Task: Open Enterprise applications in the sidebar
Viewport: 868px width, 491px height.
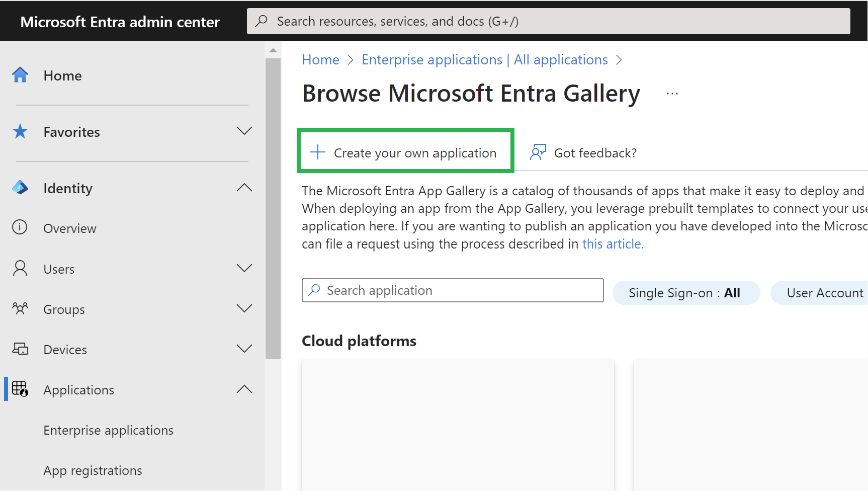Action: (108, 430)
